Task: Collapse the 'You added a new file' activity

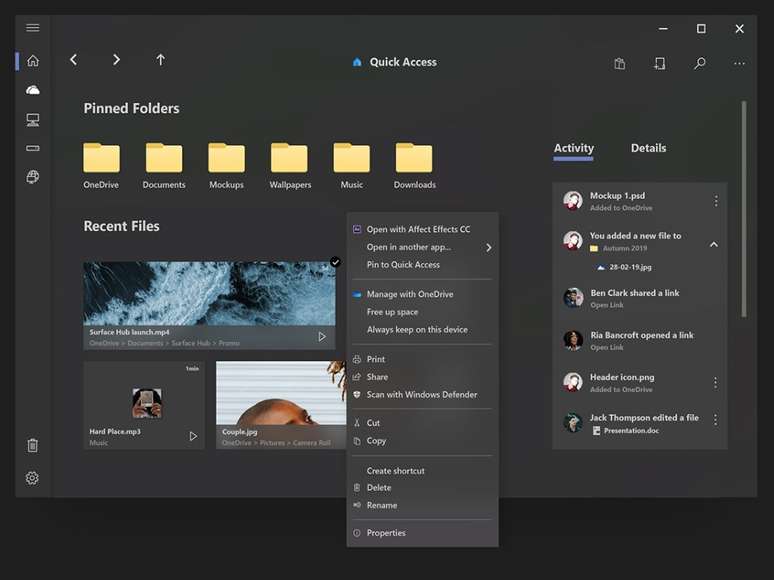Action: pyautogui.click(x=714, y=244)
